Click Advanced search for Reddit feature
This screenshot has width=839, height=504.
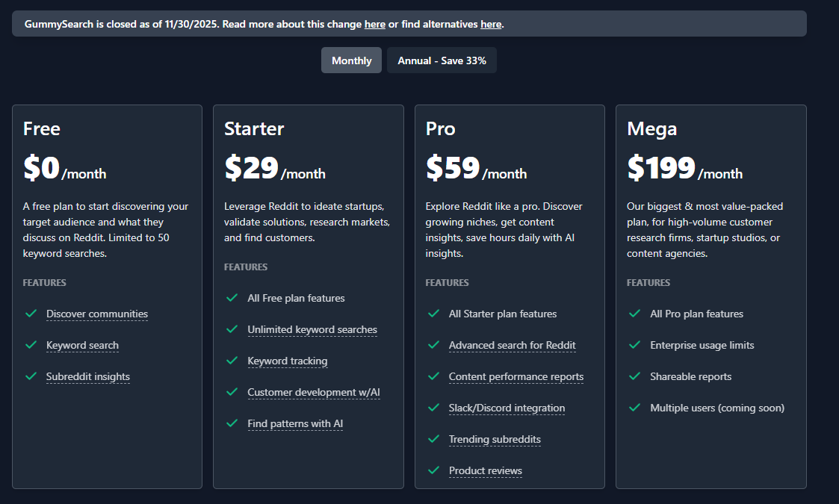[x=512, y=346]
